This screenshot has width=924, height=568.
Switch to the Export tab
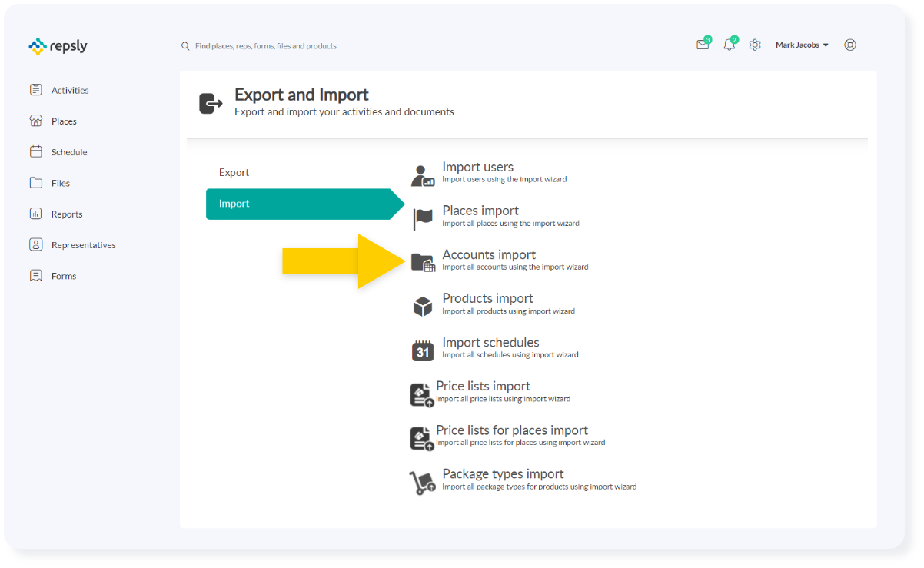click(x=234, y=172)
